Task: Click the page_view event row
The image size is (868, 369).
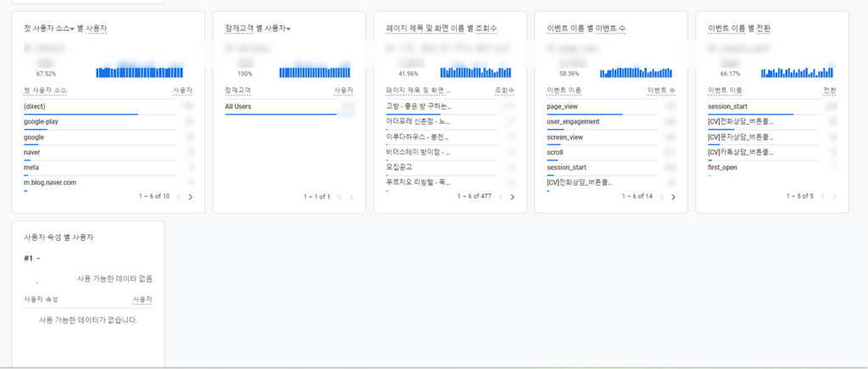Action: click(563, 107)
